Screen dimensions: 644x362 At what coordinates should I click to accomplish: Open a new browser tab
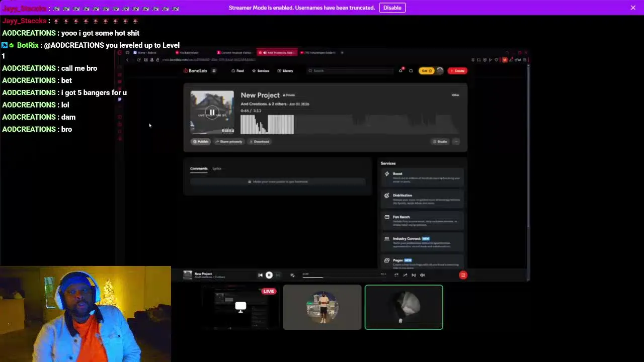(342, 52)
